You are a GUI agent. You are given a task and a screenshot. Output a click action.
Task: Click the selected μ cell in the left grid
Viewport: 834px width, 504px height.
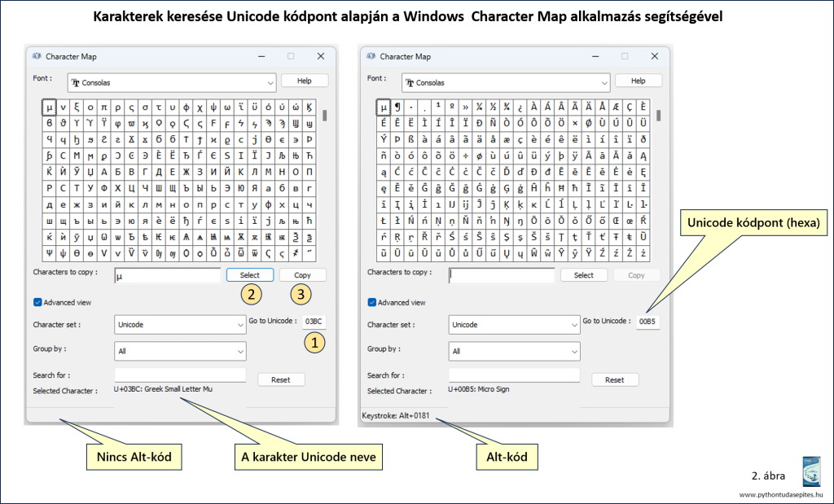coord(49,107)
